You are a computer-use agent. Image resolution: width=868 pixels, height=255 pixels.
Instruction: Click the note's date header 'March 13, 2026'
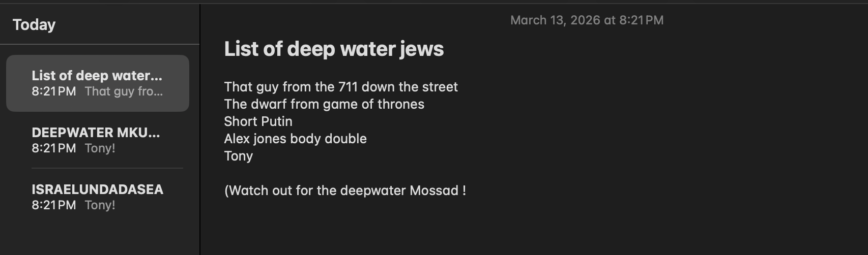click(587, 20)
